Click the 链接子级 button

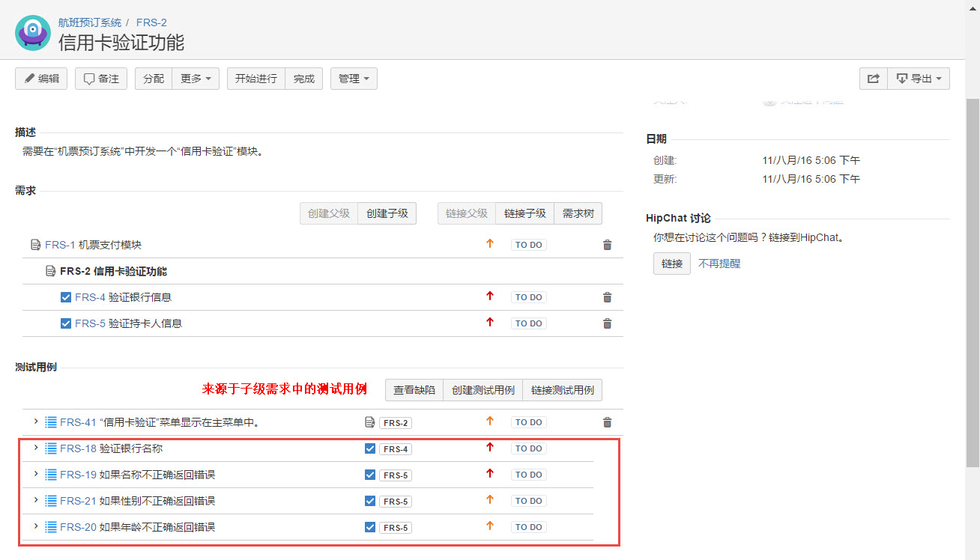point(525,213)
